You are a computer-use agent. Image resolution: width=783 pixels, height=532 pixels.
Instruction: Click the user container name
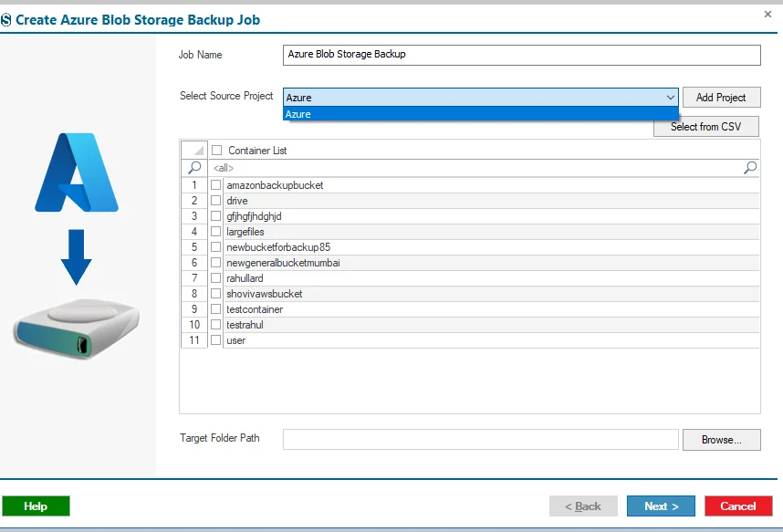236,340
